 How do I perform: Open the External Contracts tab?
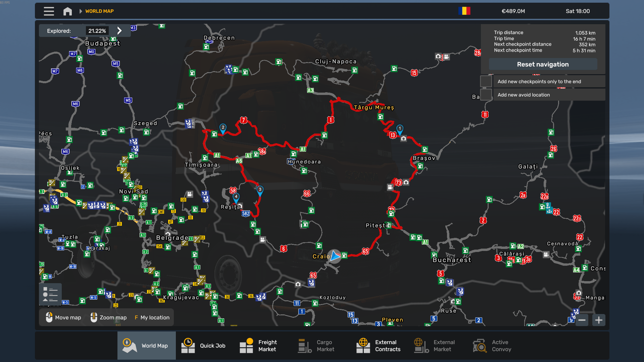point(379,346)
